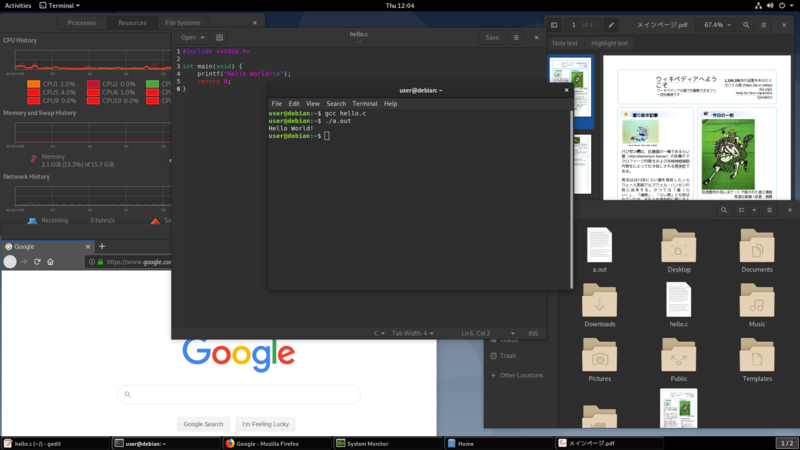Click the CPU2 color swatch
Image resolution: width=800 pixels, height=450 pixels.
coord(93,84)
